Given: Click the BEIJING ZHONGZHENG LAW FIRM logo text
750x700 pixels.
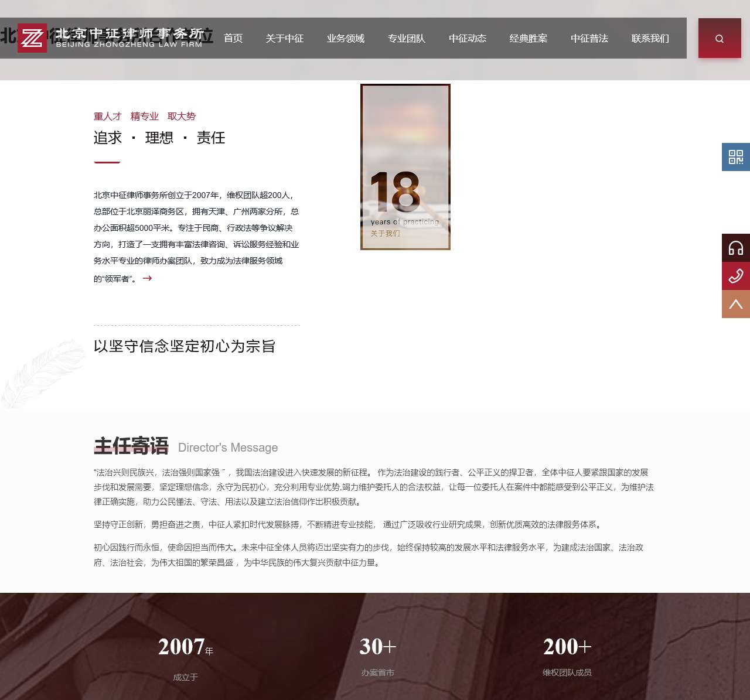Looking at the screenshot, I should pos(129,45).
